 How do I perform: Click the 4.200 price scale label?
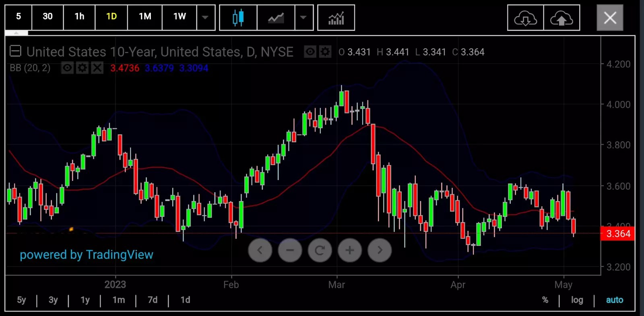click(x=618, y=64)
